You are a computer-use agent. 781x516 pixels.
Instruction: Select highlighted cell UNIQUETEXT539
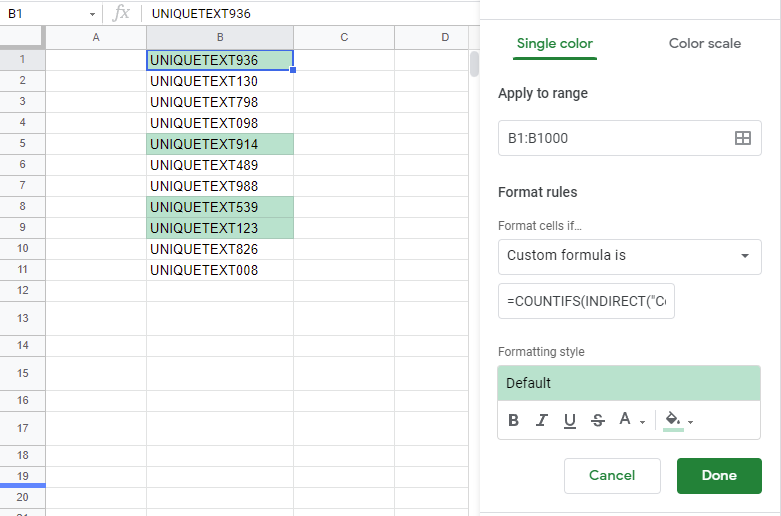(220, 207)
